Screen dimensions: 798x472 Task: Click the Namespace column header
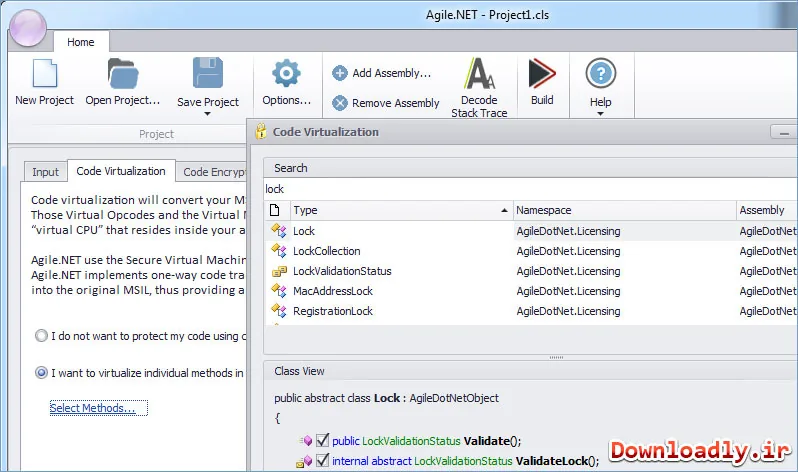pyautogui.click(x=624, y=210)
